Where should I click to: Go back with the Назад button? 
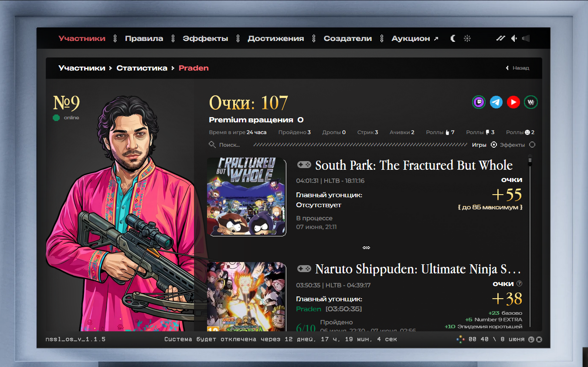coord(517,68)
